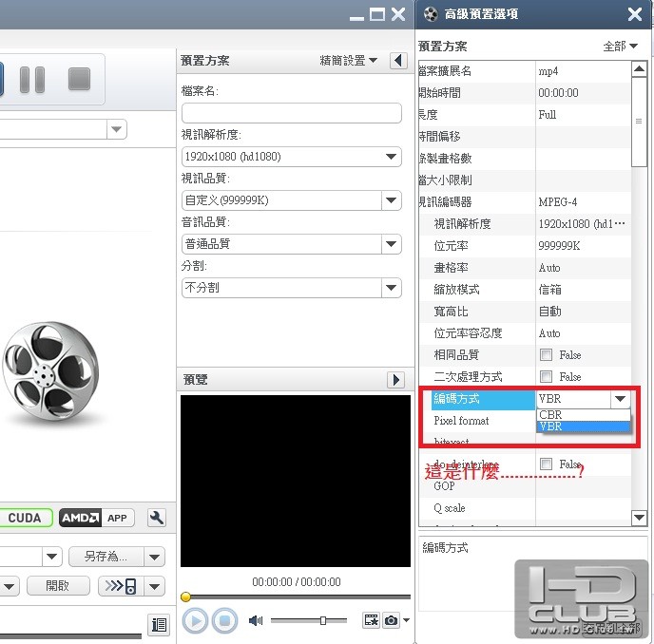
Task: Select the Pixel format row
Action: coord(478,421)
